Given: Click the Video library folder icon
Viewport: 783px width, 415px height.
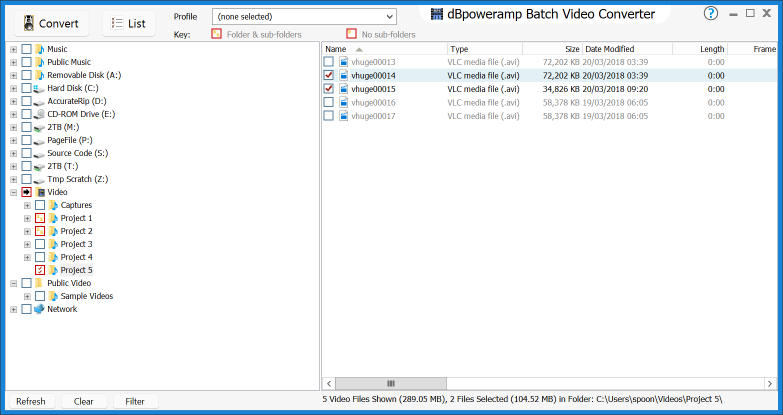Looking at the screenshot, I should pyautogui.click(x=40, y=192).
